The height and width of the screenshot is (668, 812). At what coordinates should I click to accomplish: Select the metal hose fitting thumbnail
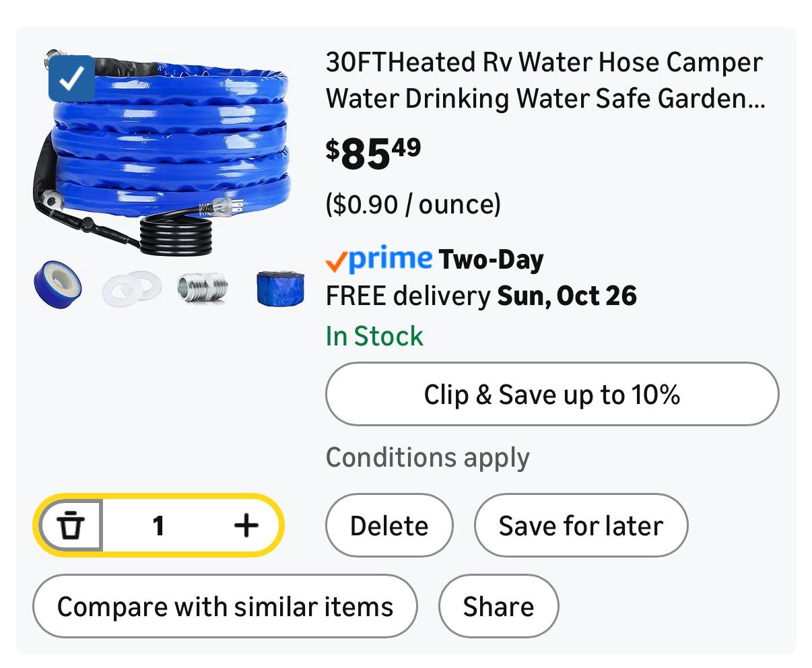click(x=203, y=288)
